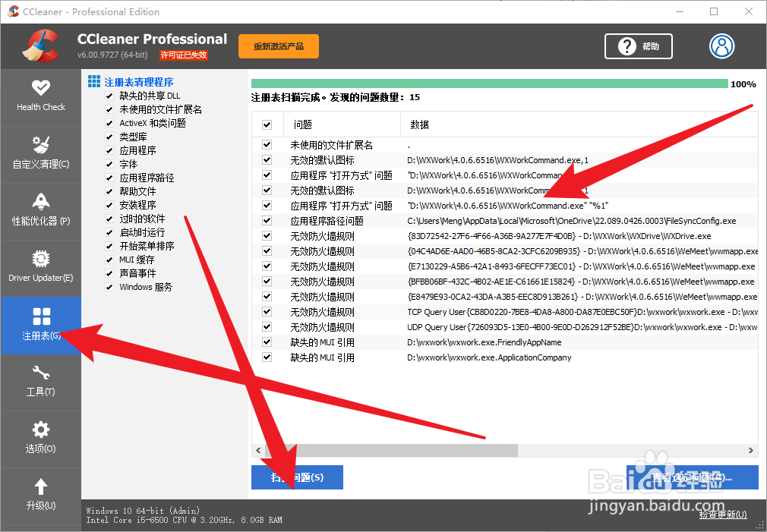Click the 应用程序路径 category label
The width and height of the screenshot is (767, 532).
147,178
